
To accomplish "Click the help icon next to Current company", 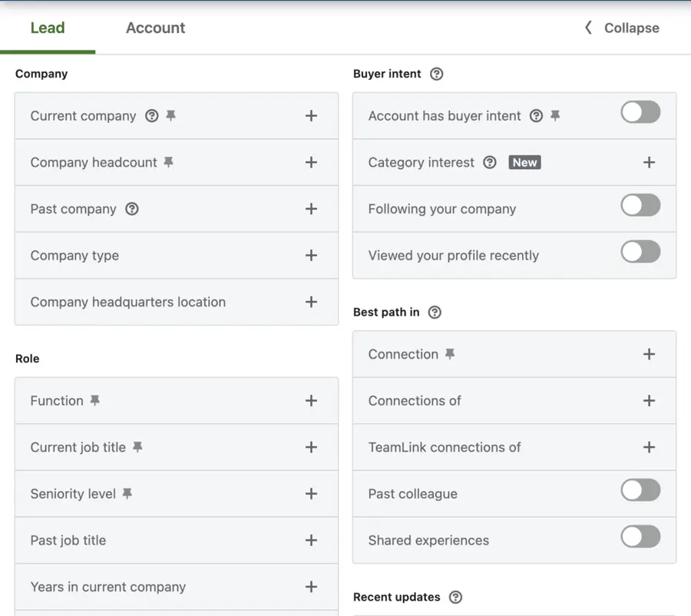I will (x=151, y=115).
